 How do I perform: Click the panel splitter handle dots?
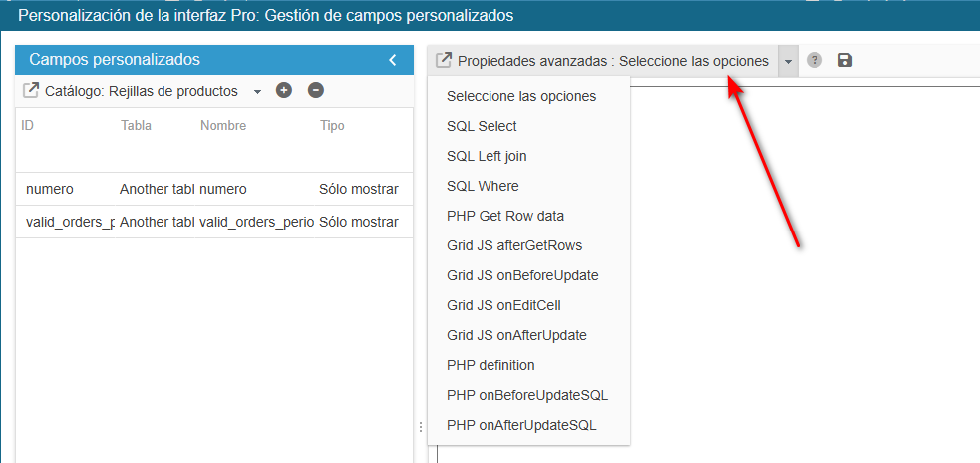420,427
